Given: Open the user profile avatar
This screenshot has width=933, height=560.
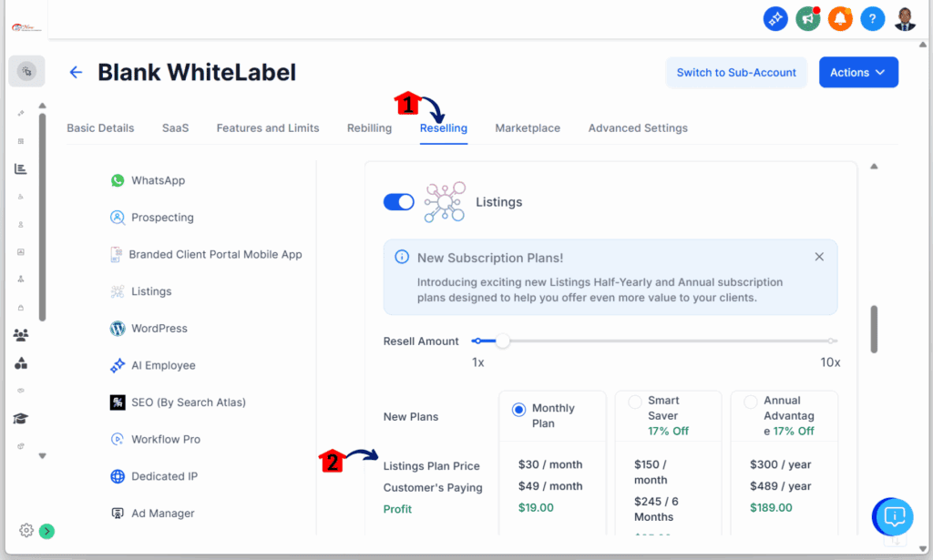Looking at the screenshot, I should [905, 19].
